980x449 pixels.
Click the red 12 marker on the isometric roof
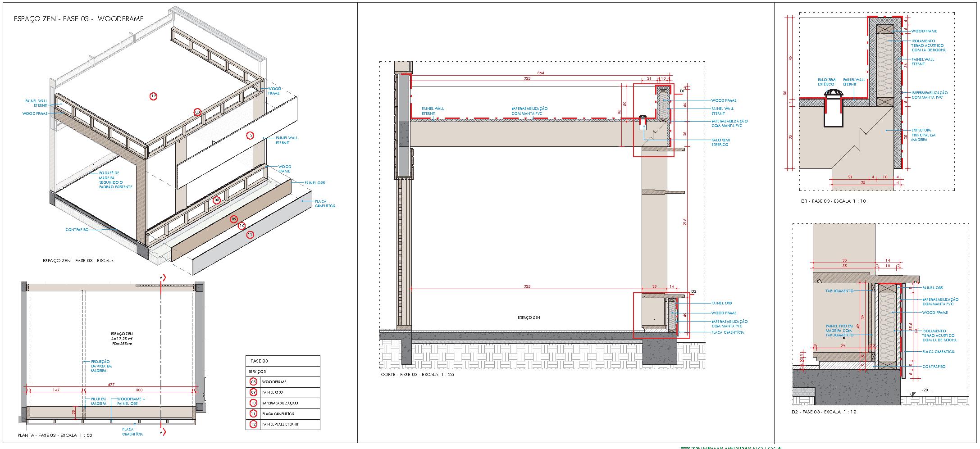tap(154, 96)
